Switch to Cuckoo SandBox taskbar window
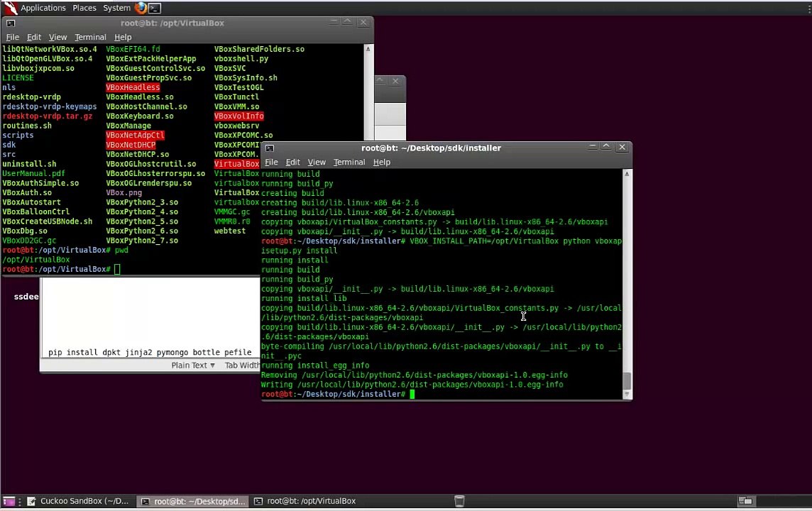Screen dimensions: 812x511 [78, 501]
